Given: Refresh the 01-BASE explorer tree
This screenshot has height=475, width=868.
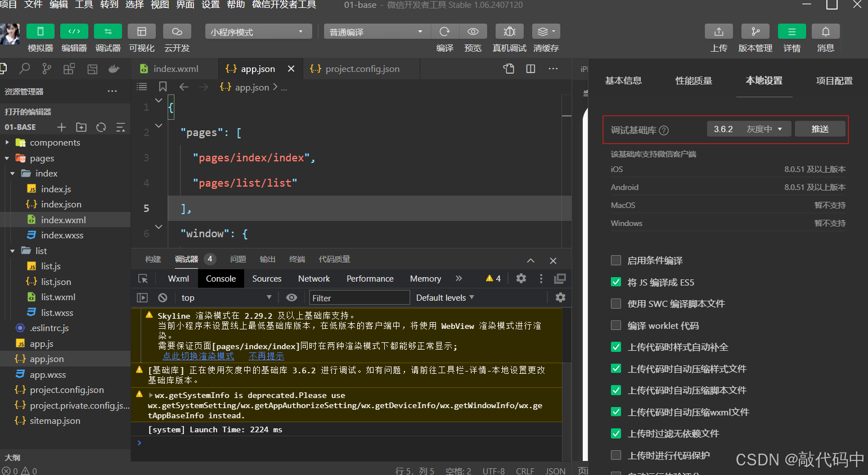Looking at the screenshot, I should point(101,127).
